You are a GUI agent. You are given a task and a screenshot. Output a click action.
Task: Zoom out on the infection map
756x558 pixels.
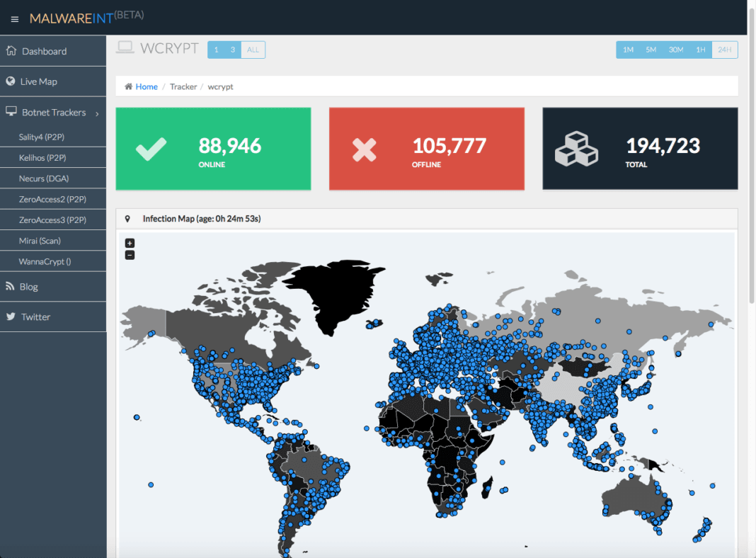130,255
